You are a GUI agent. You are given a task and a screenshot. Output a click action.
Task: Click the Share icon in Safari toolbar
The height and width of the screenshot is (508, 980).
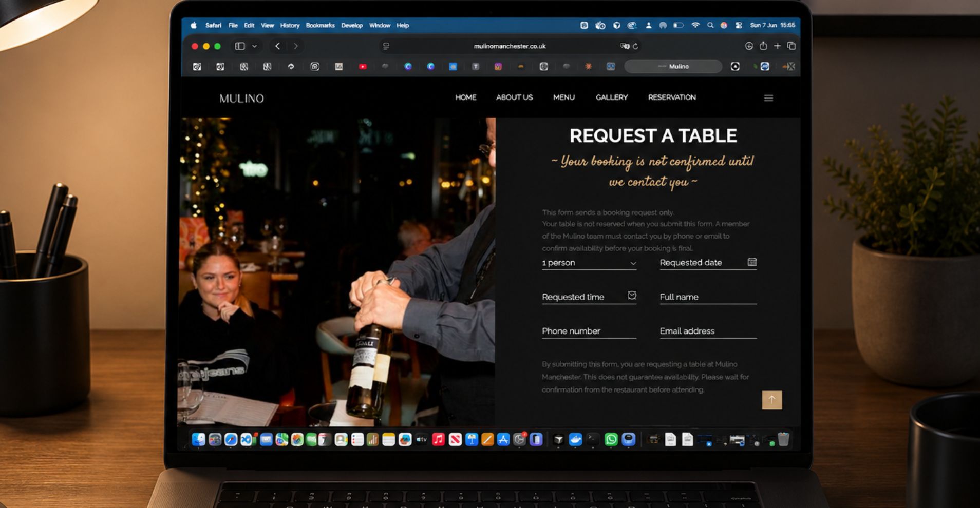(763, 46)
